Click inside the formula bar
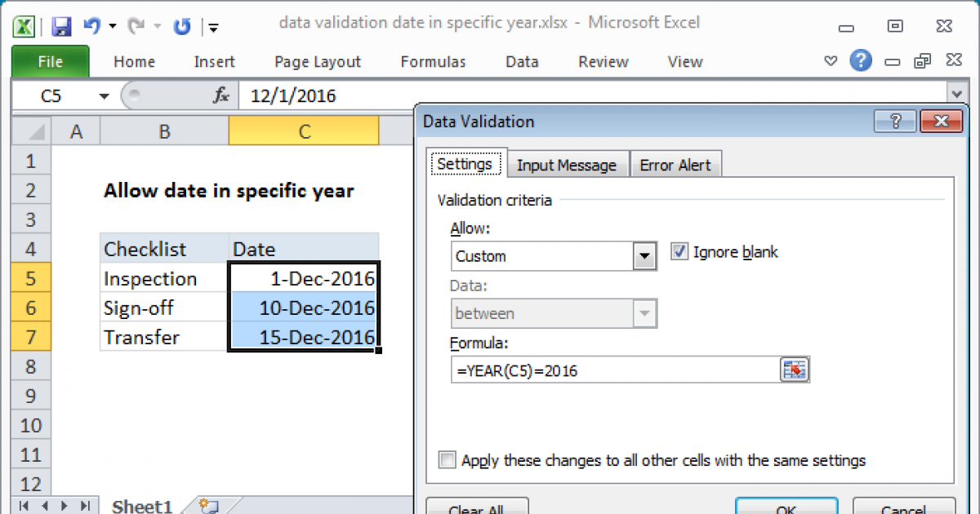The width and height of the screenshot is (980, 514). point(327,95)
